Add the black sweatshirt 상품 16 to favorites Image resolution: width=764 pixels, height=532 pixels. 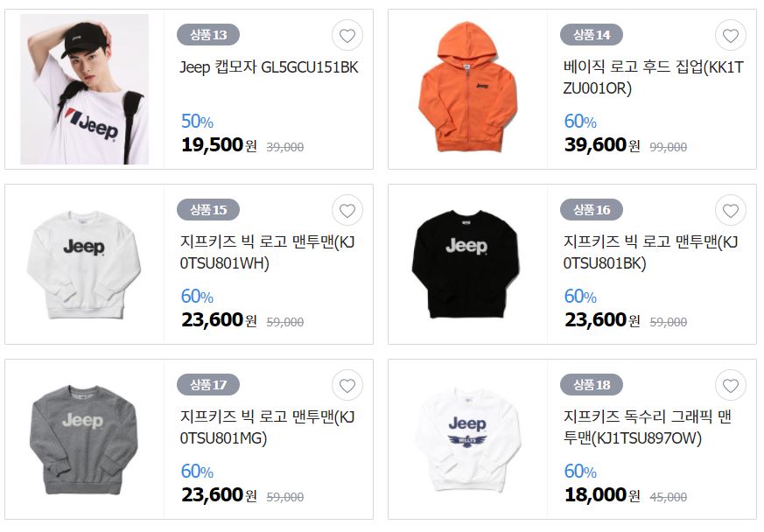pyautogui.click(x=731, y=211)
